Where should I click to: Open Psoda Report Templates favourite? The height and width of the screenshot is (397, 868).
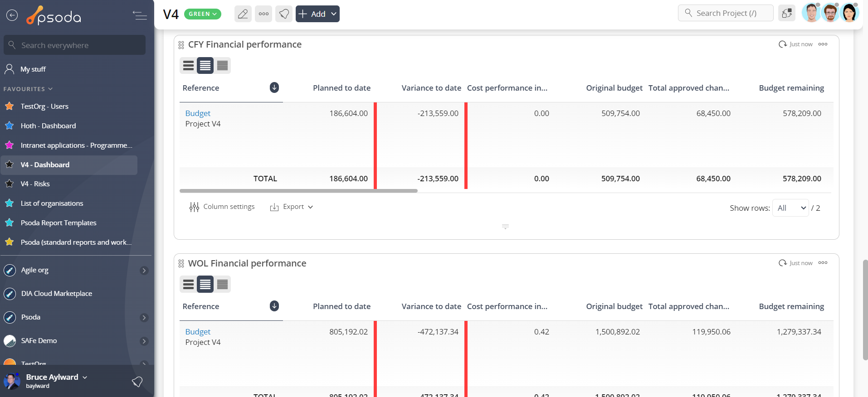[x=59, y=223]
